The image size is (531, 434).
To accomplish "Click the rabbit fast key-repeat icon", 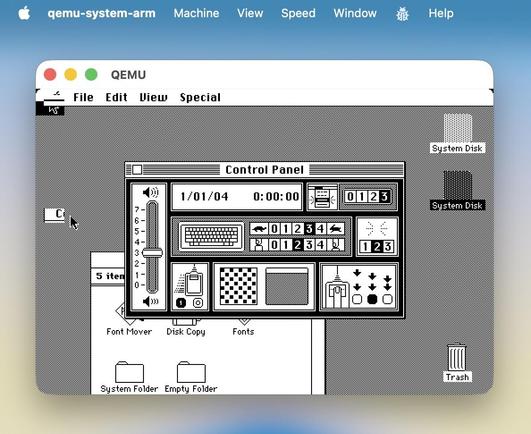I will [x=335, y=229].
